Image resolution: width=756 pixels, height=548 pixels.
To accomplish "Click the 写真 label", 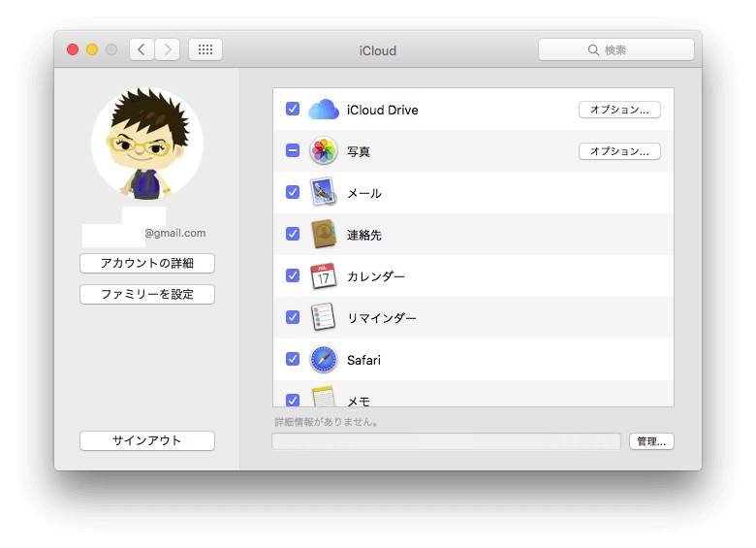I will (359, 151).
